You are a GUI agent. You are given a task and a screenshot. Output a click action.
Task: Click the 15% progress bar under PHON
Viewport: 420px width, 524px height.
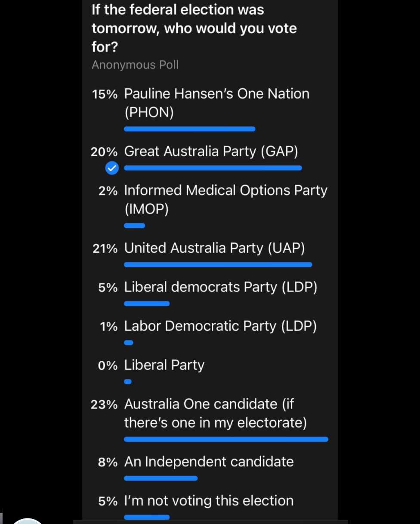190,129
